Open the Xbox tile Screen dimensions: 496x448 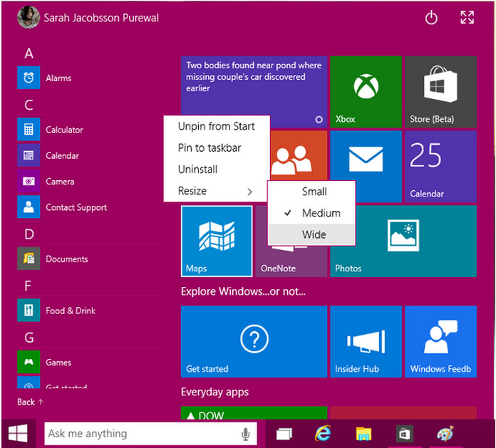(366, 92)
